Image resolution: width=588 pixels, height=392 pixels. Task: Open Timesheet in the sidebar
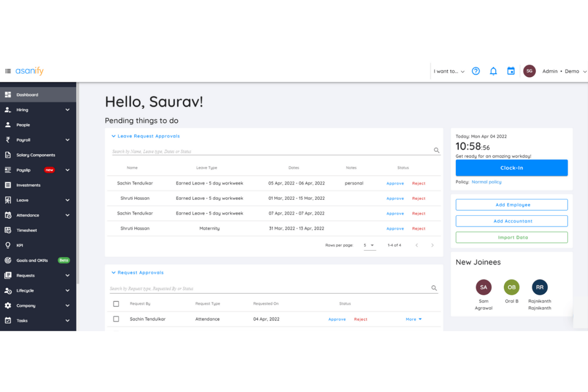pyautogui.click(x=38, y=230)
